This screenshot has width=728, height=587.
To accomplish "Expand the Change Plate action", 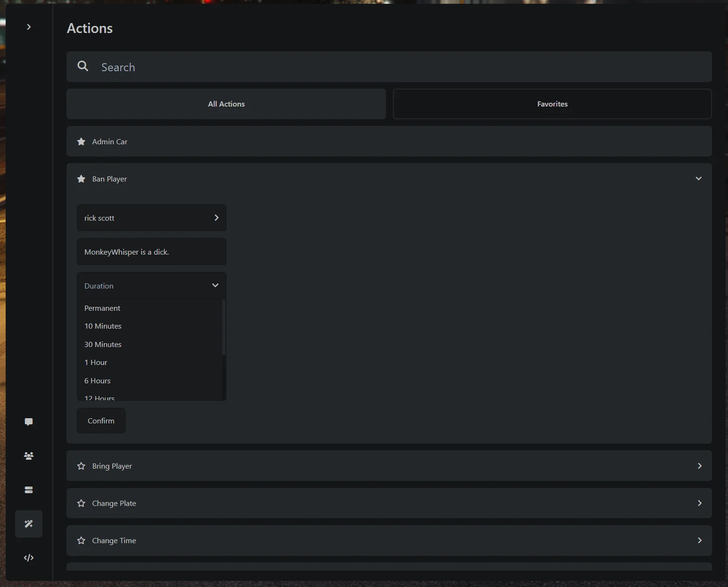I will pyautogui.click(x=699, y=503).
